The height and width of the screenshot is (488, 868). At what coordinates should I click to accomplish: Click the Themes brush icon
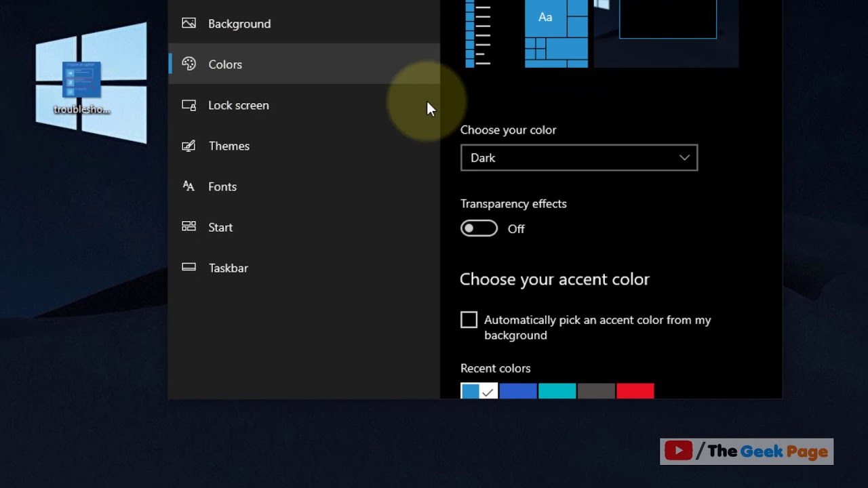(x=189, y=146)
